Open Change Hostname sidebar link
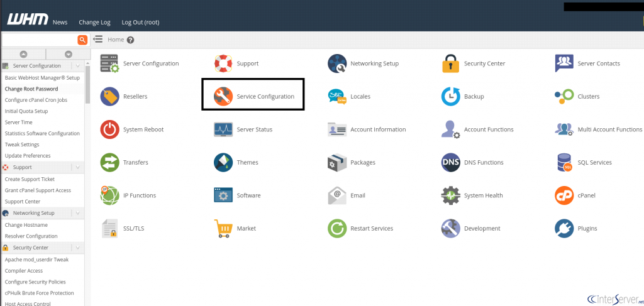Viewport: 644px width, 306px height. click(x=26, y=225)
